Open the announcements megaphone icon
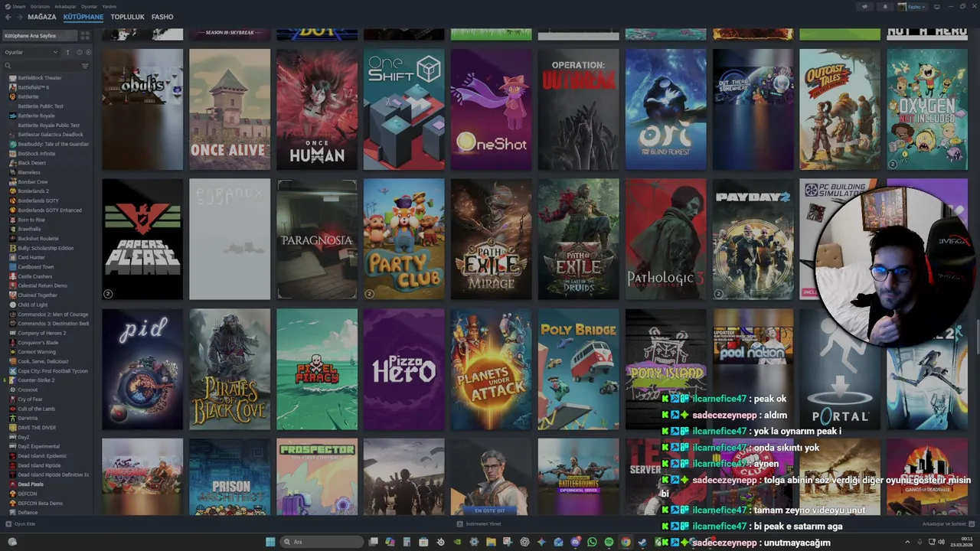 click(865, 6)
